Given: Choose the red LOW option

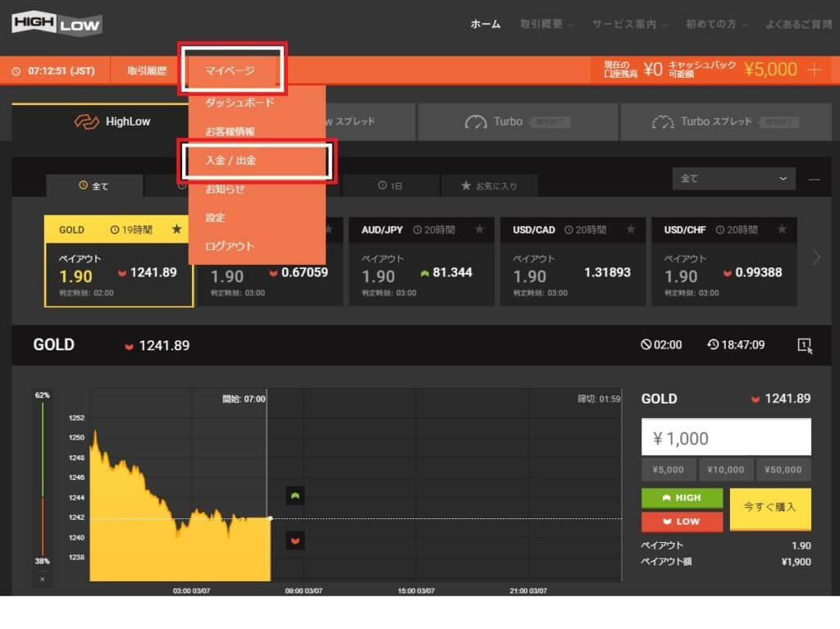Looking at the screenshot, I should click(x=682, y=522).
